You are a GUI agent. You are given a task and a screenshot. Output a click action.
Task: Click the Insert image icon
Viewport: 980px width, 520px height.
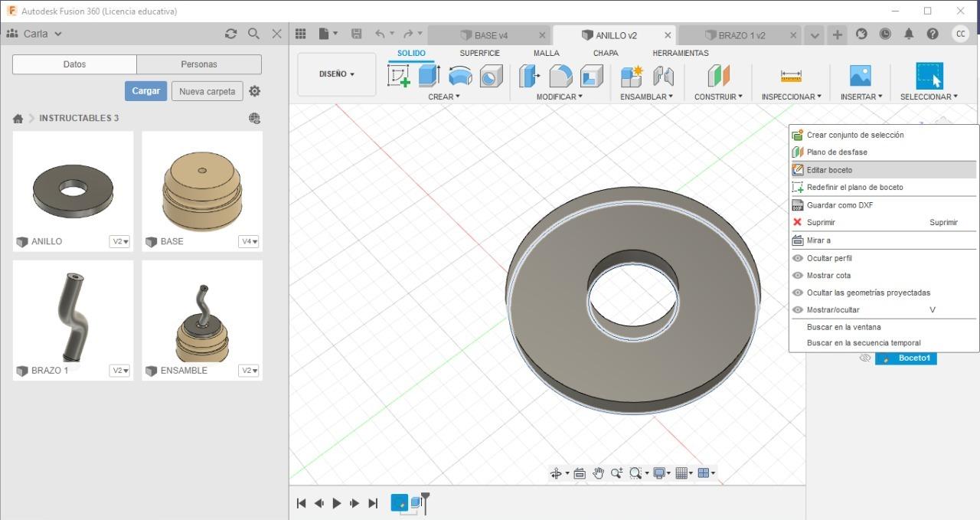(x=861, y=76)
